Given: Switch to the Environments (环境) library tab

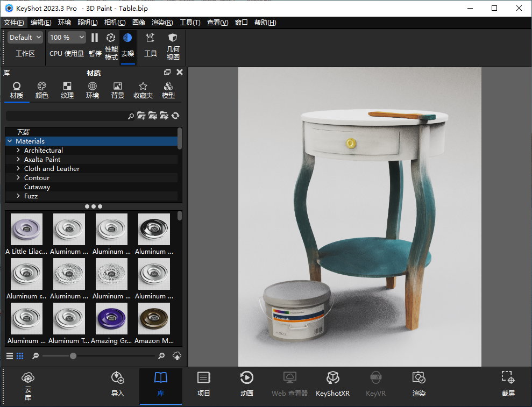Looking at the screenshot, I should [x=93, y=90].
